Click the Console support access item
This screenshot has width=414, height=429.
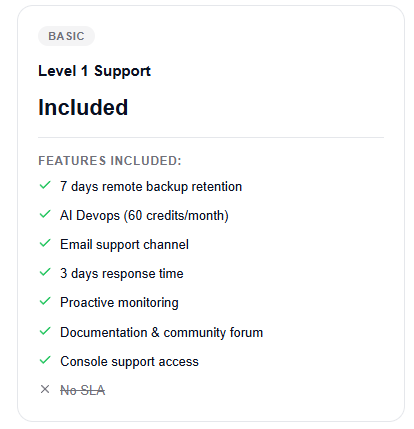coord(129,362)
